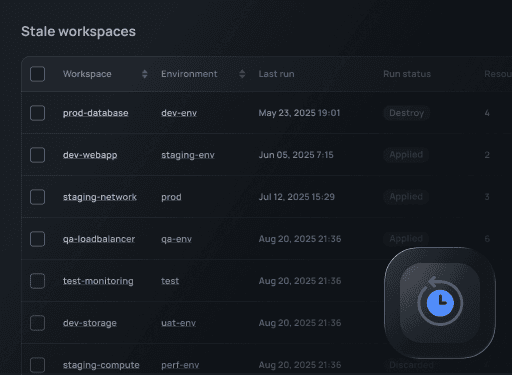Select all workspaces via header checkbox
Viewport: 512px width, 375px height.
37,74
